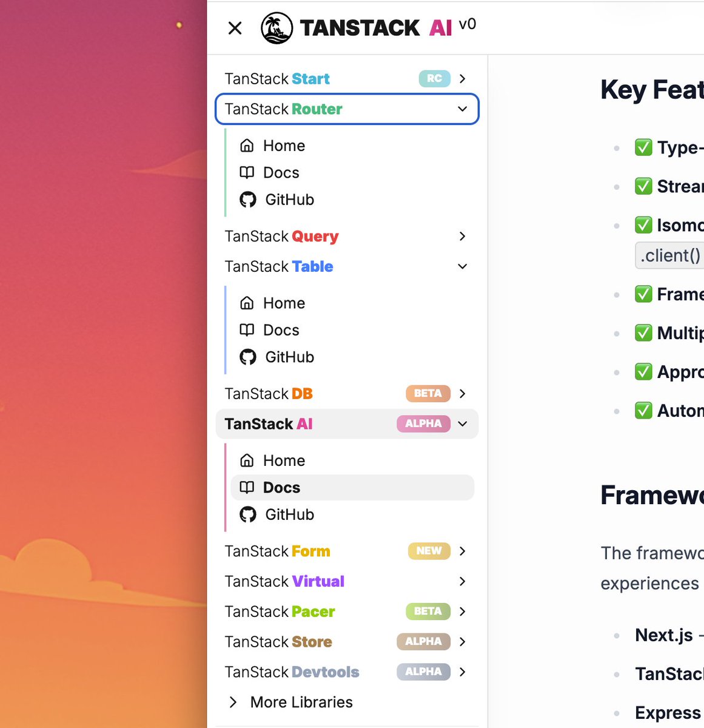Open Home link under TanStack AI
Screen dimensions: 704x728
(284, 460)
